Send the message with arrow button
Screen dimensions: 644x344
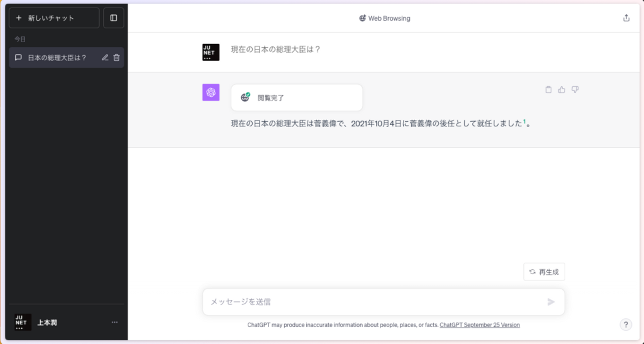click(551, 302)
